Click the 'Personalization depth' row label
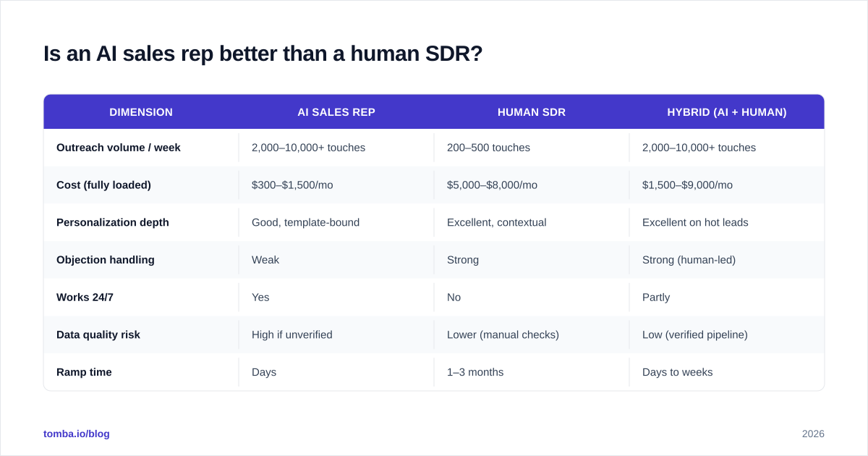Image resolution: width=868 pixels, height=456 pixels. click(113, 222)
